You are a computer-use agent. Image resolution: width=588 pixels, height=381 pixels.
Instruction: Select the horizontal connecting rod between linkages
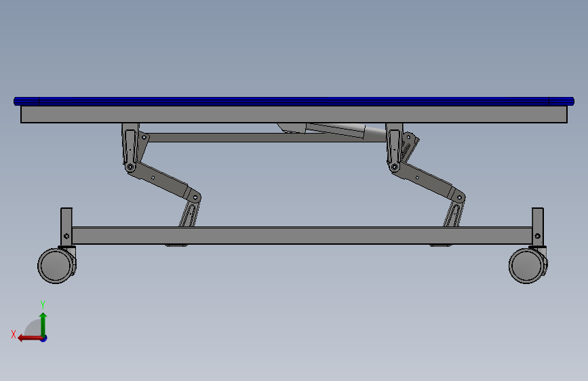[267, 137]
